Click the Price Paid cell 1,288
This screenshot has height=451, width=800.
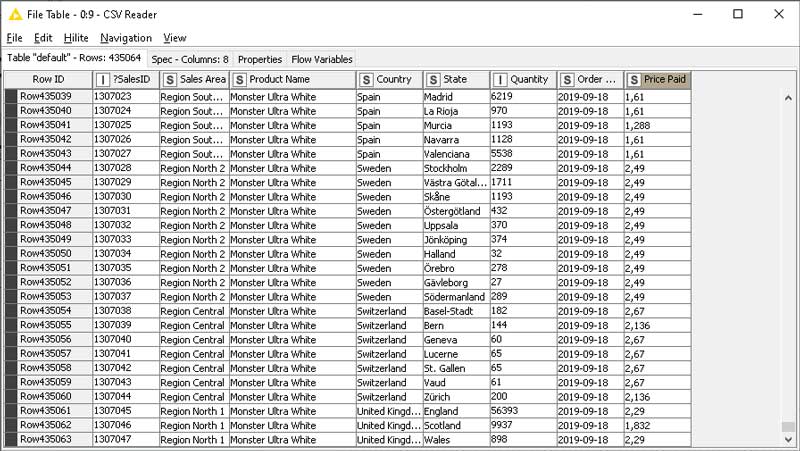[658, 125]
